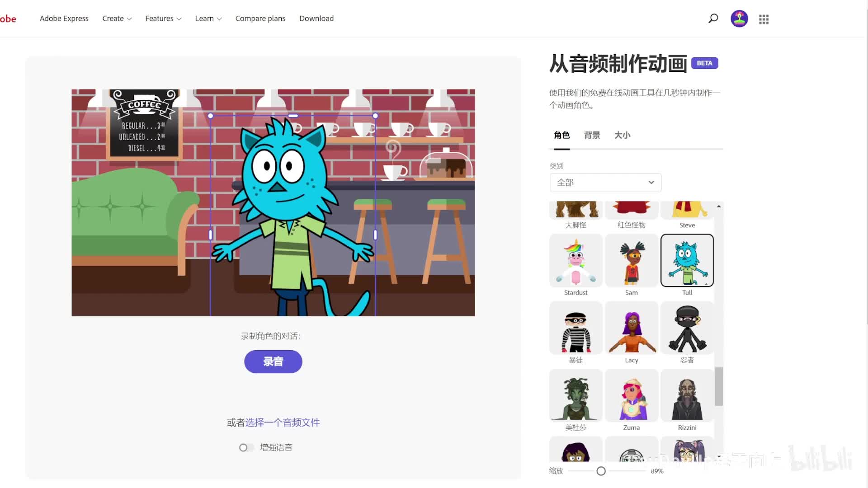Open the apps grid icon
The width and height of the screenshot is (868, 488).
pyautogui.click(x=764, y=19)
